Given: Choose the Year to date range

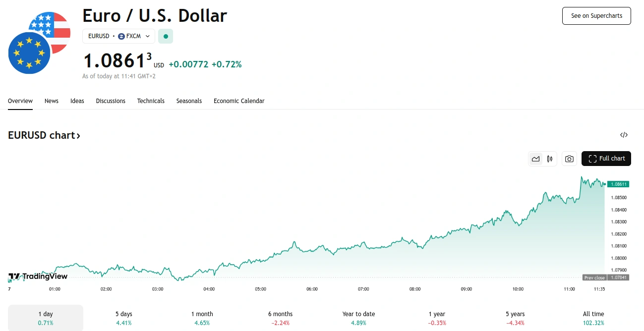Looking at the screenshot, I should click(358, 318).
